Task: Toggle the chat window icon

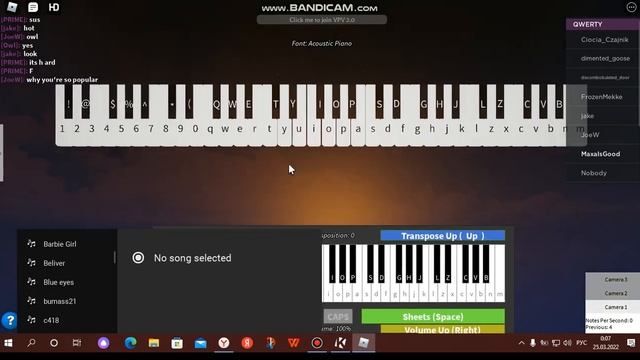Action: pos(33,7)
